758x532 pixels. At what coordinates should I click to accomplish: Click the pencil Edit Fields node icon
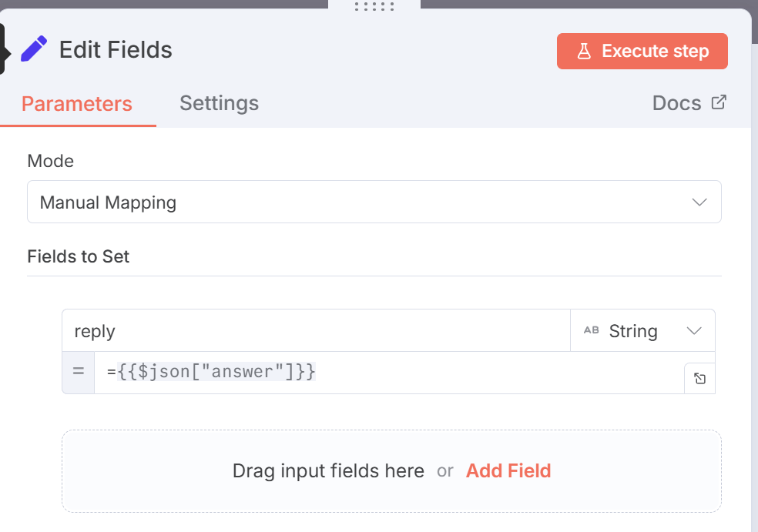pyautogui.click(x=34, y=49)
